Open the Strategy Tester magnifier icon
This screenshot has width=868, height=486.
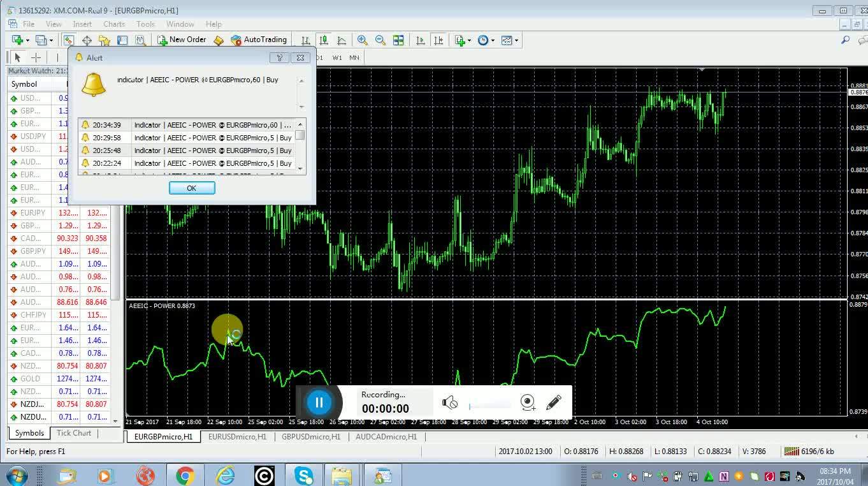(140, 40)
